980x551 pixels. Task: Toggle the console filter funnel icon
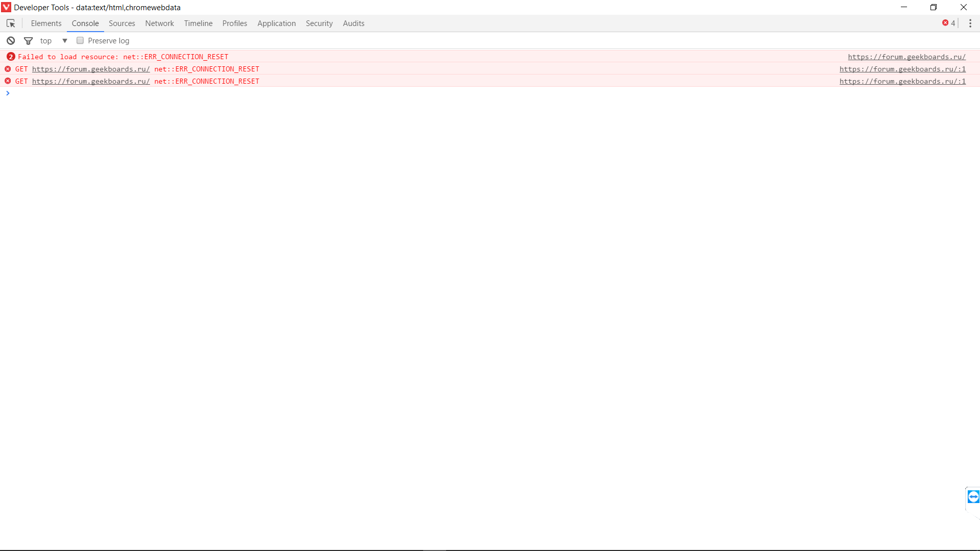click(29, 41)
